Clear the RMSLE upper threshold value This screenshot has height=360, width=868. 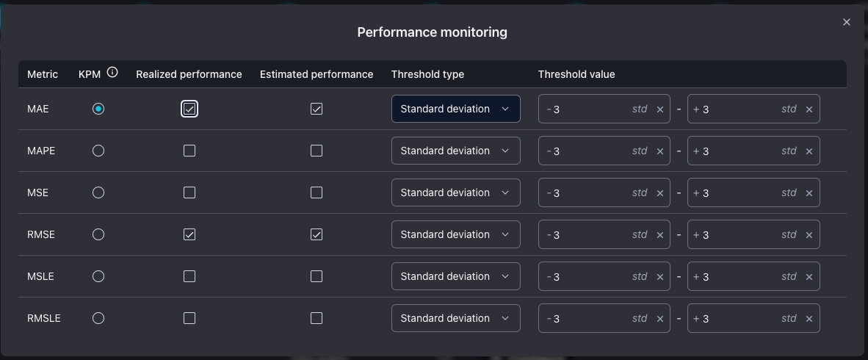[809, 319]
